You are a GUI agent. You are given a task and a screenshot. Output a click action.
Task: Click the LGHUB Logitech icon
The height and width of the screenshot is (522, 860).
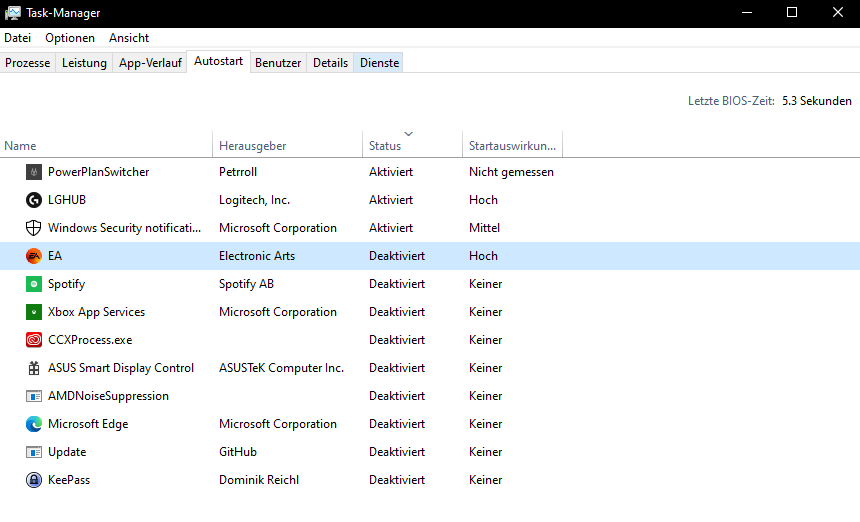[33, 200]
